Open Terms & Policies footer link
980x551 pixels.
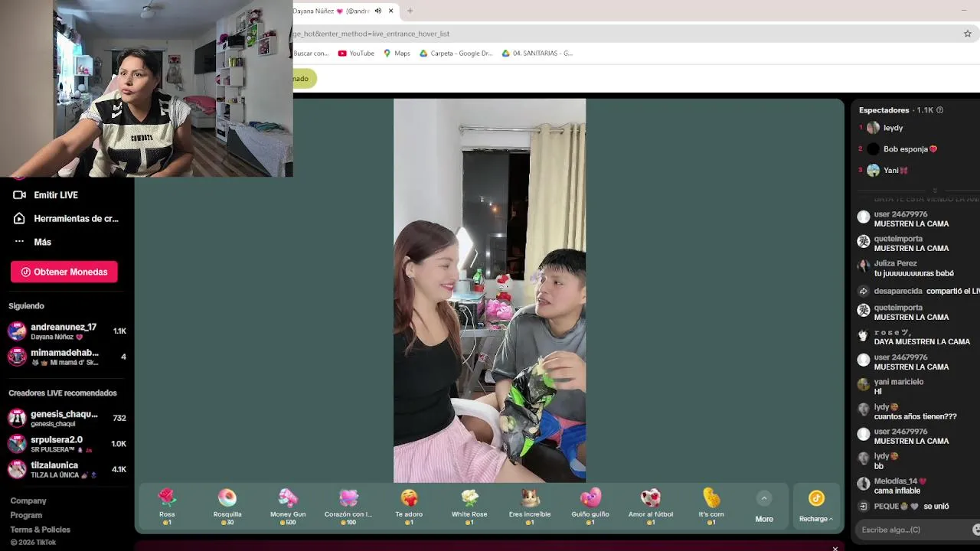click(40, 530)
